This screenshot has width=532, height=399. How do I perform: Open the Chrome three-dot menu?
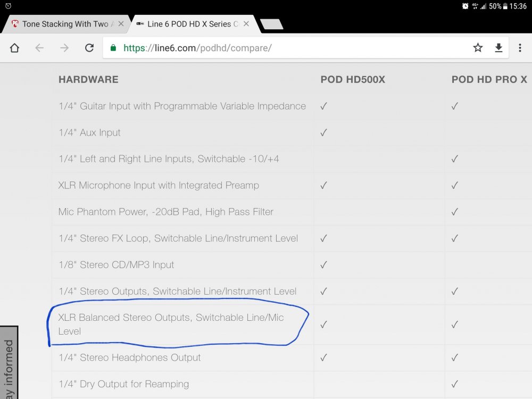point(520,48)
